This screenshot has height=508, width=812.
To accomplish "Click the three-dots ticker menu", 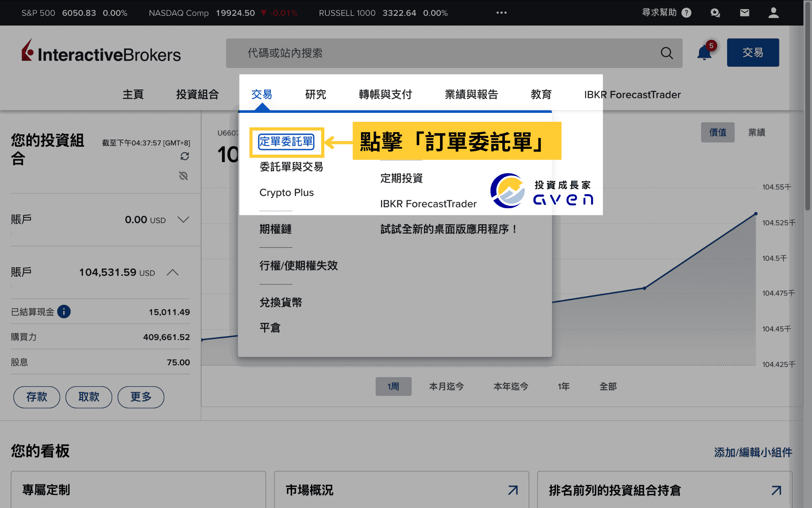I will tap(501, 13).
